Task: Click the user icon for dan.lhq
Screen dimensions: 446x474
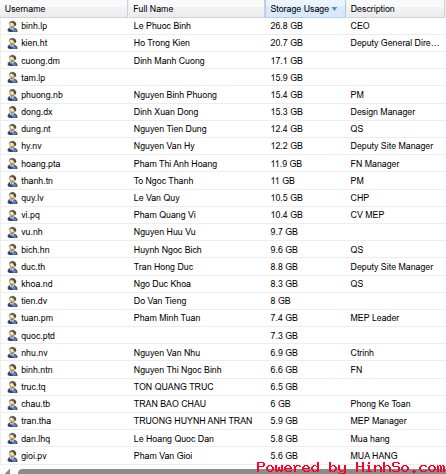Action: coord(12,439)
